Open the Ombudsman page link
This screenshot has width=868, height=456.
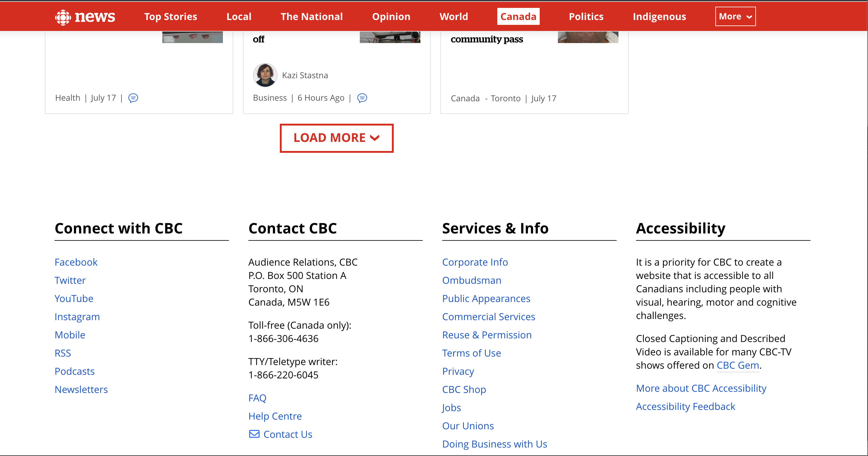pos(471,280)
